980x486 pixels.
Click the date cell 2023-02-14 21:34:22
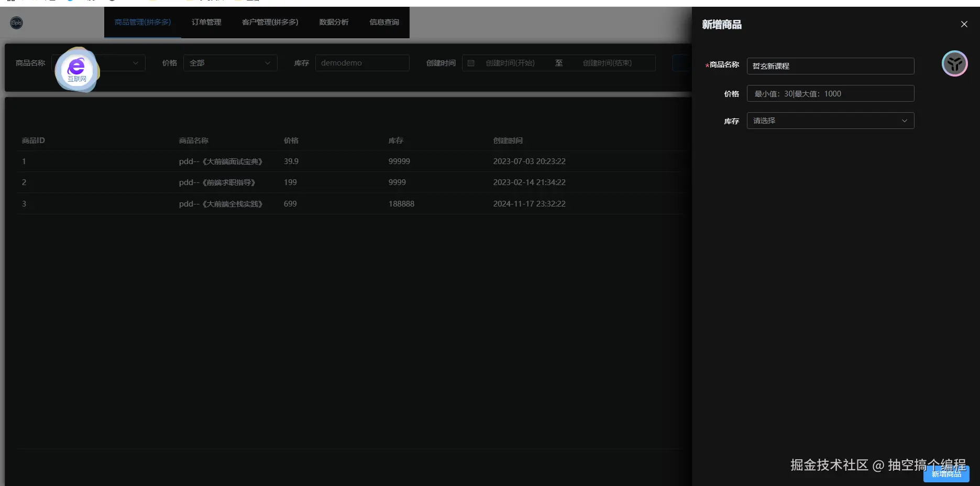[x=530, y=182]
